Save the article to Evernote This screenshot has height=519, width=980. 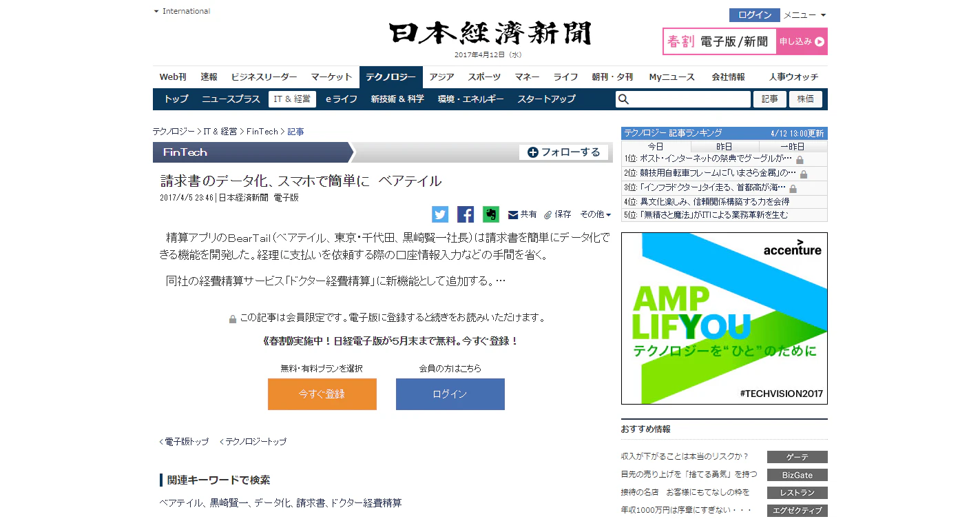click(x=491, y=214)
